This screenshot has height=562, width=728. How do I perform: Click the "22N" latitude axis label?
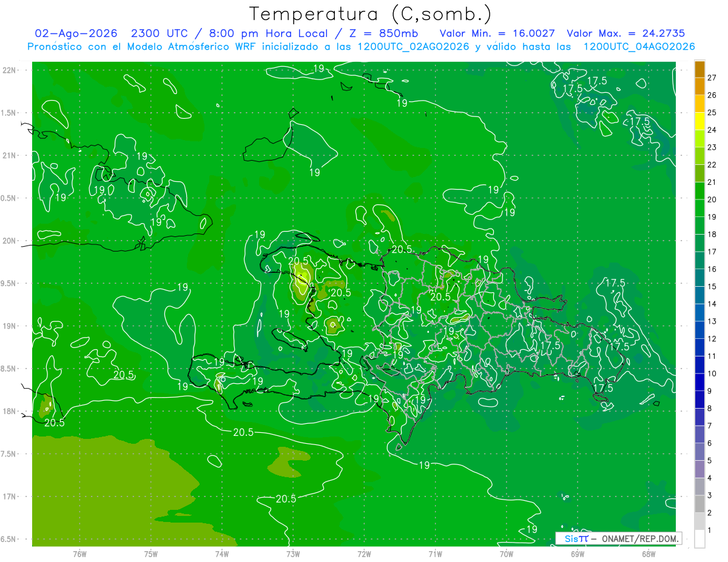[8, 70]
